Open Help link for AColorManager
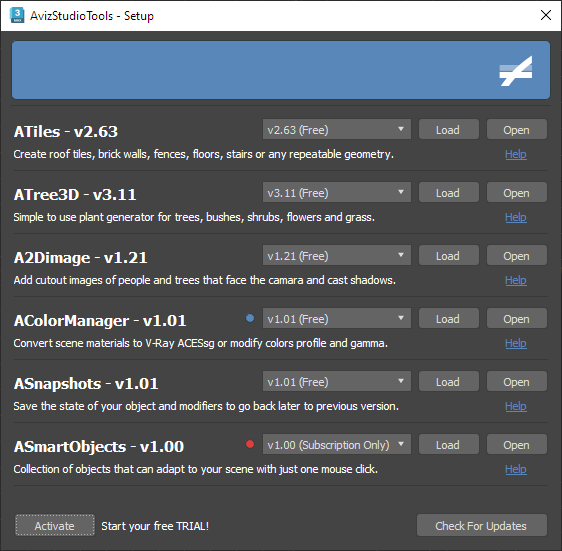 point(515,343)
